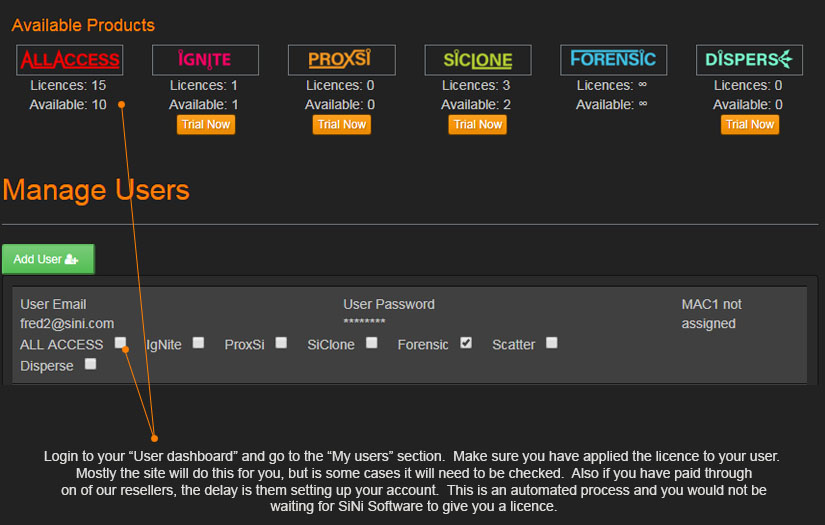Click 'Available: 0' under Disperse
Screen dimensions: 825x525
coord(748,105)
